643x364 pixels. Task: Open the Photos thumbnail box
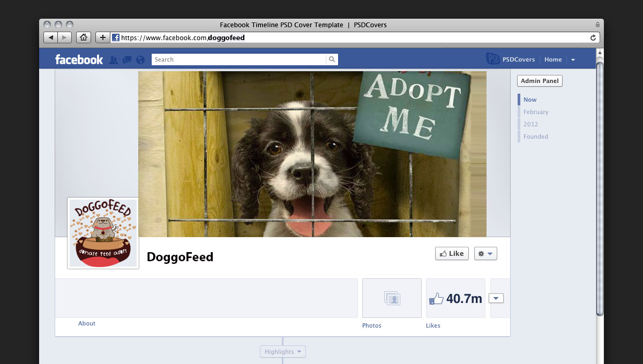coord(392,298)
